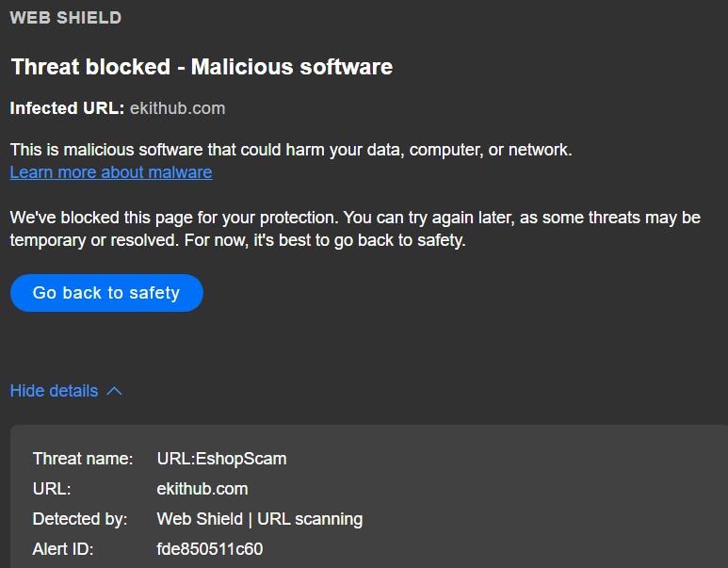Select the alert ID fde850511c60
This screenshot has height=568, width=728.
point(210,549)
